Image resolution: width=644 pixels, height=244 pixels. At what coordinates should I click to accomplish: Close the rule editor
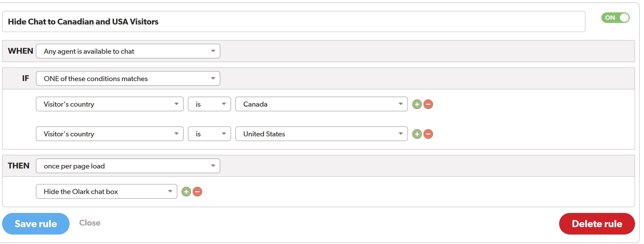(x=90, y=223)
